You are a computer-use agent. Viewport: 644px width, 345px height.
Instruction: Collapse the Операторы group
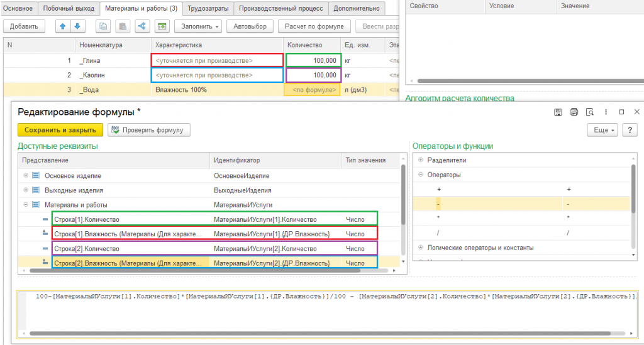(x=421, y=175)
